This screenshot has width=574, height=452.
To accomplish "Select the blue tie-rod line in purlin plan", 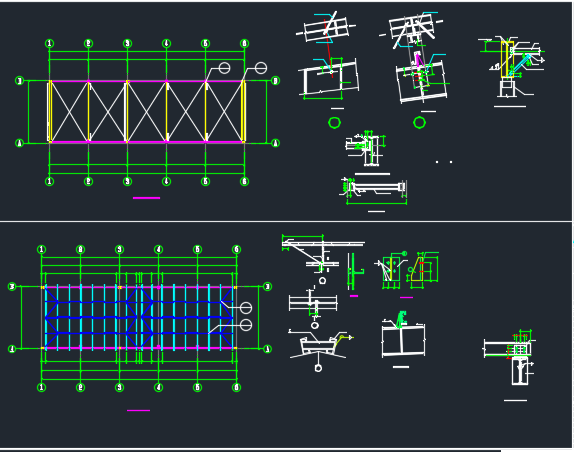I will 139,318.
